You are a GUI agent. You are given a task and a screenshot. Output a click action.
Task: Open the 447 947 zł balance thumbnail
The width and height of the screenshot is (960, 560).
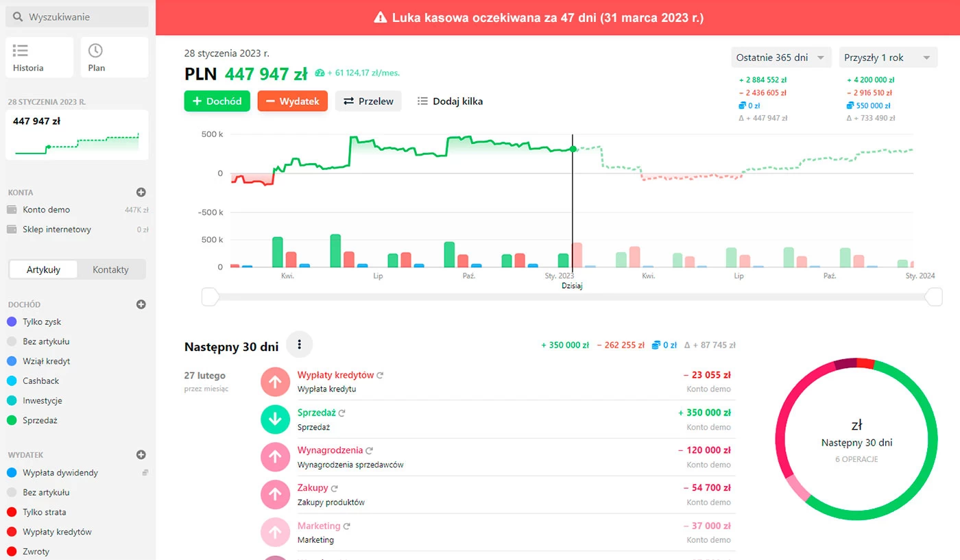pyautogui.click(x=77, y=135)
